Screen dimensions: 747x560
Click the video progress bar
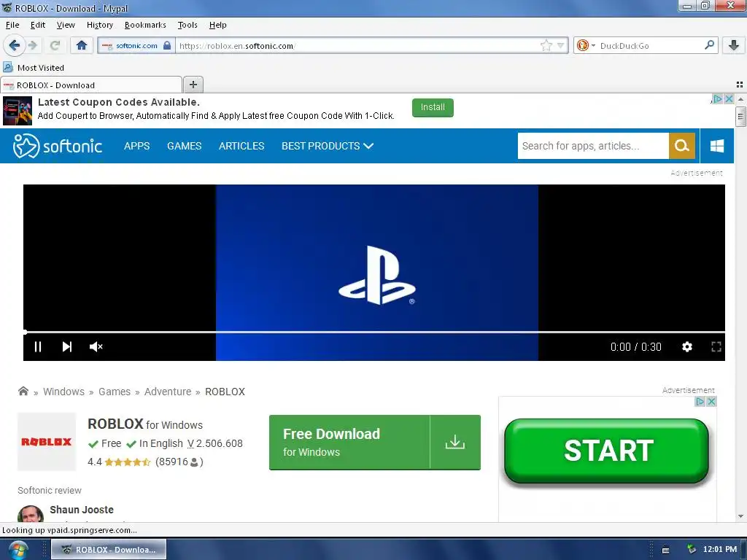click(x=374, y=332)
